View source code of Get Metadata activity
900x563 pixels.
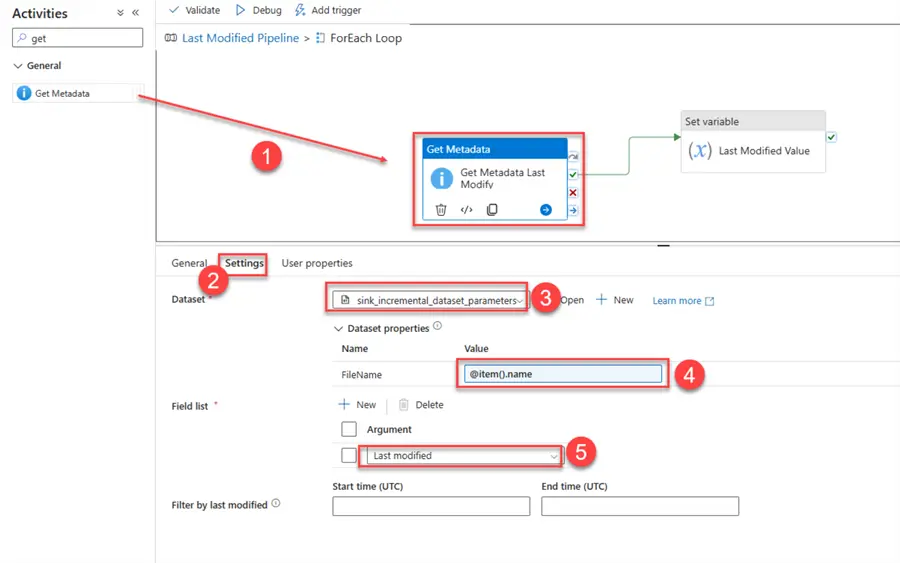[466, 210]
